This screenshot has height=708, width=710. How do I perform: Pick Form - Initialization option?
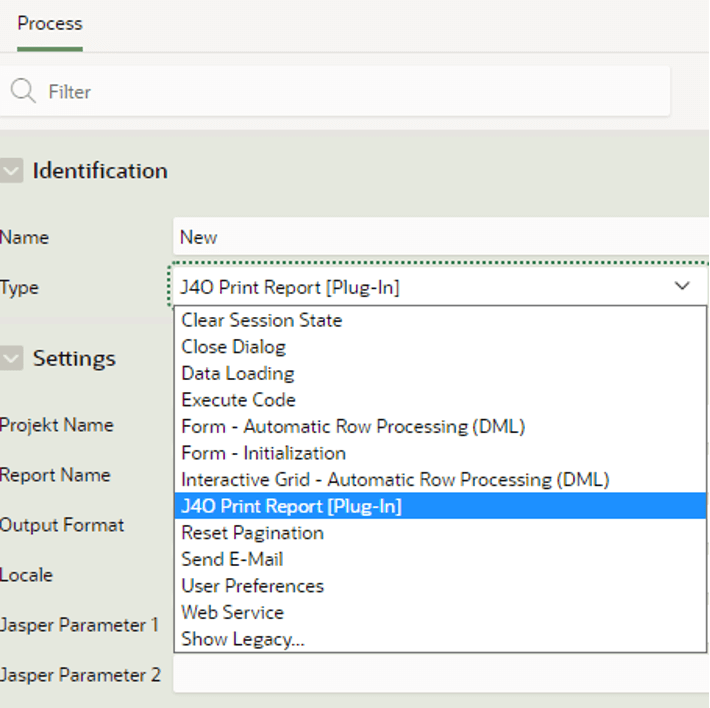point(440,453)
